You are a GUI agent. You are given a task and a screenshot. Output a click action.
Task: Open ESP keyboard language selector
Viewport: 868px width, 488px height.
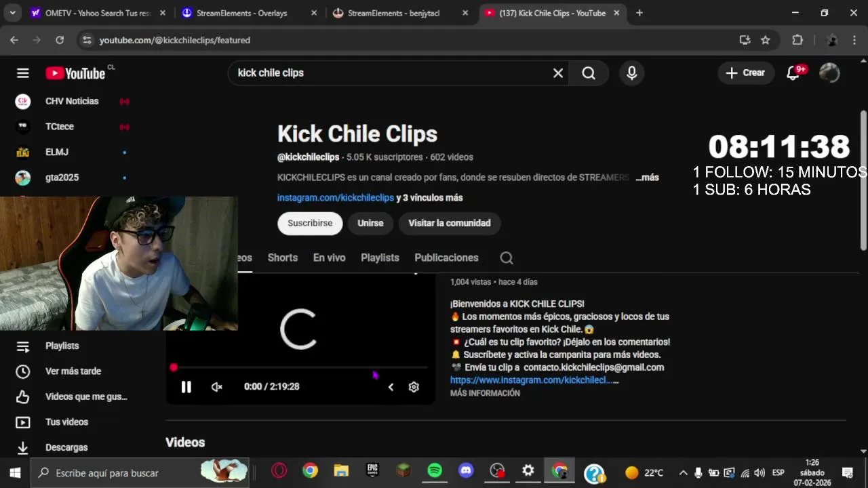pos(778,473)
